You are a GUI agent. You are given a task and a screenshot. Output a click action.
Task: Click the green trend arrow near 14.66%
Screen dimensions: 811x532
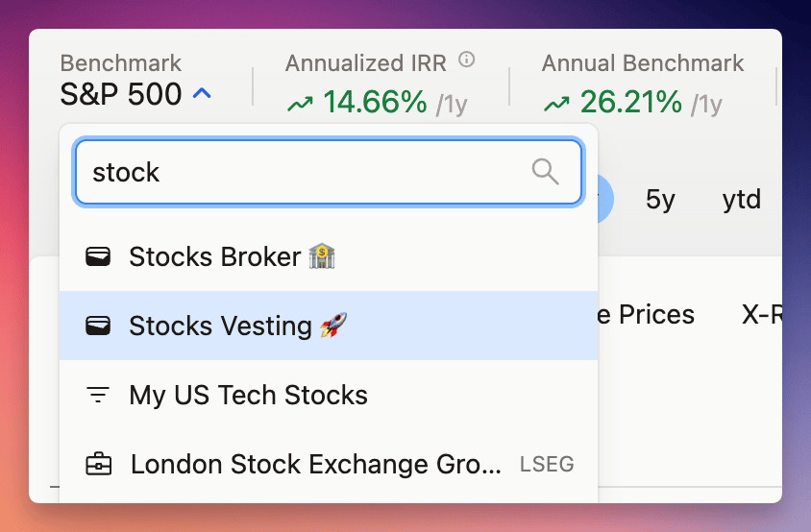tap(301, 104)
